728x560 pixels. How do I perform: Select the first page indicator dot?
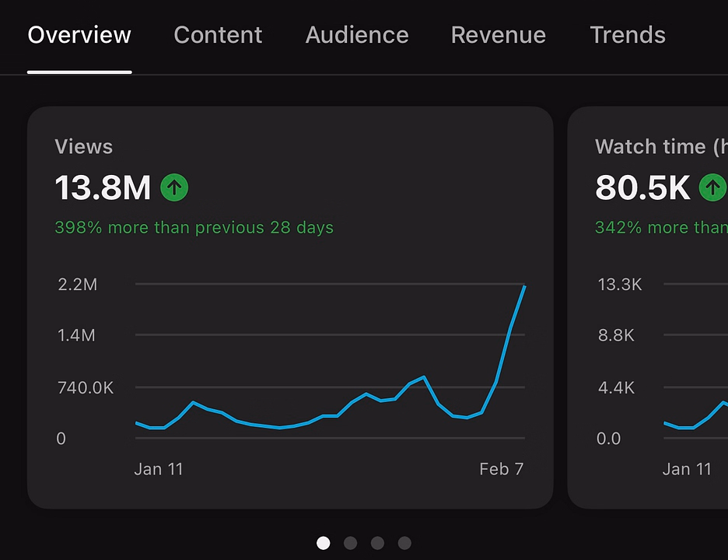pyautogui.click(x=323, y=543)
